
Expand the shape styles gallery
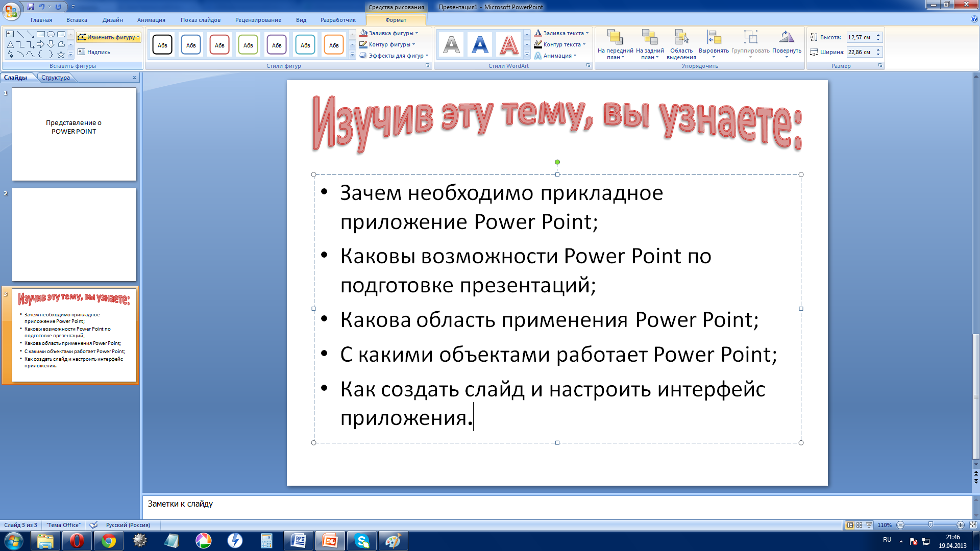[352, 55]
